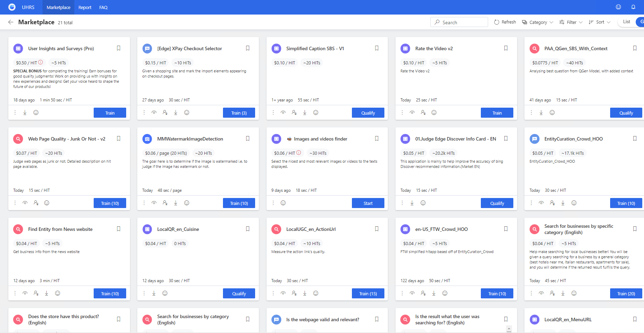This screenshot has height=333, width=644.
Task: Bookmark Rate the Video v2 card
Action: 506,48
